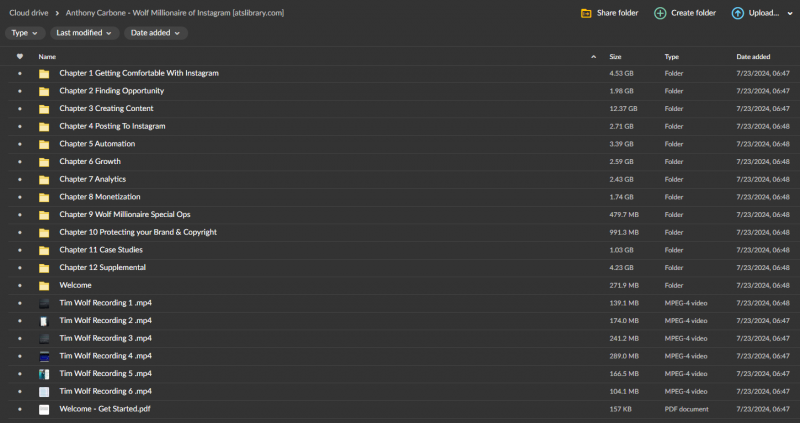Sort by the Size column header
The height and width of the screenshot is (423, 800).
615,57
